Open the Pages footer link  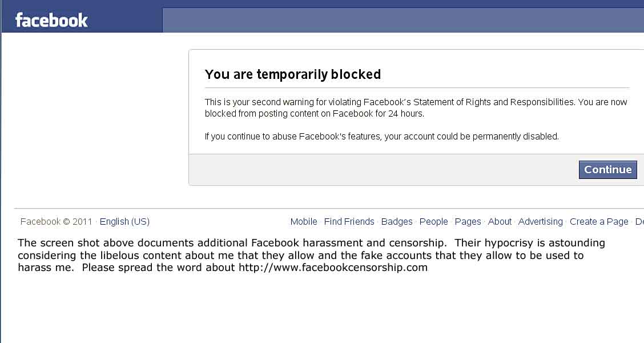[x=468, y=222]
